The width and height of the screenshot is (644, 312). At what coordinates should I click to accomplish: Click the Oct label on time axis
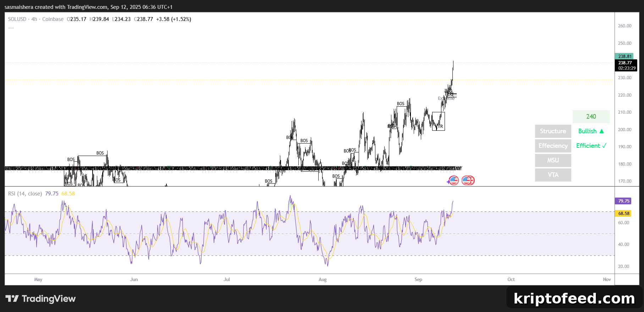(x=511, y=280)
